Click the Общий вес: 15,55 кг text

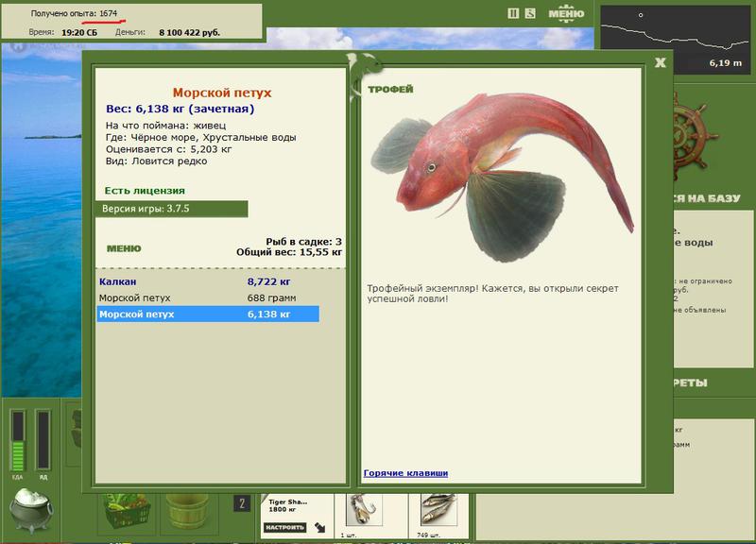tap(289, 252)
